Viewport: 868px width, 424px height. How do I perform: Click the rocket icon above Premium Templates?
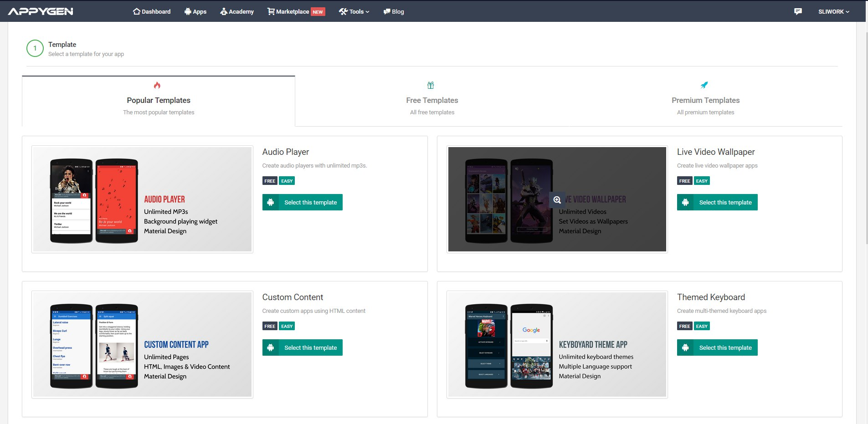coord(704,85)
